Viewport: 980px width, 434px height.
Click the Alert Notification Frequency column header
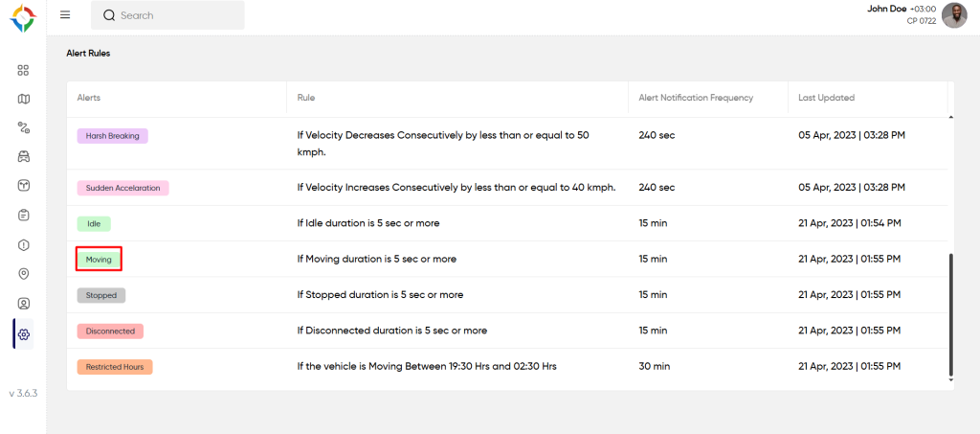click(696, 98)
